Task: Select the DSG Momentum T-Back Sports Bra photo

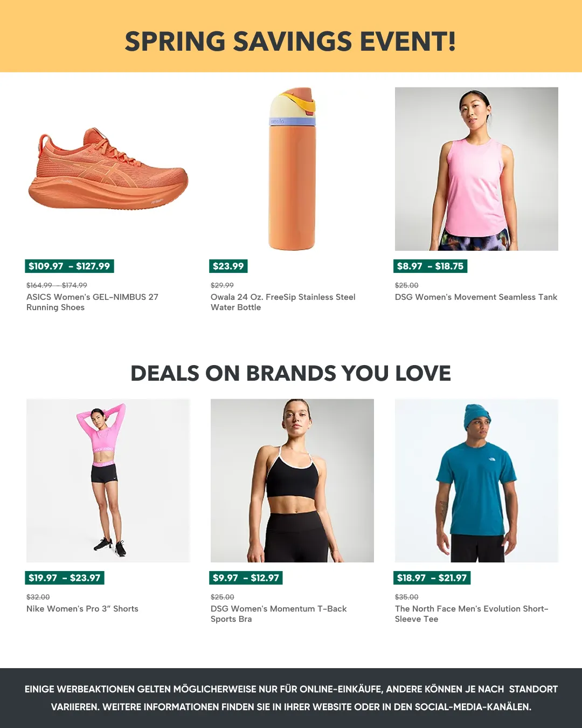Action: pyautogui.click(x=292, y=480)
